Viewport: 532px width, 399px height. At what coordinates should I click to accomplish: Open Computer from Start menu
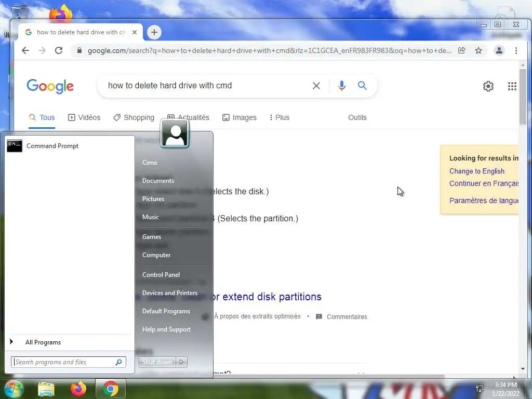pos(156,255)
